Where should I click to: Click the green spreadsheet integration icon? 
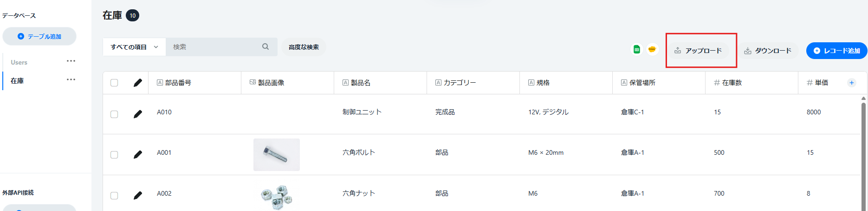click(637, 49)
